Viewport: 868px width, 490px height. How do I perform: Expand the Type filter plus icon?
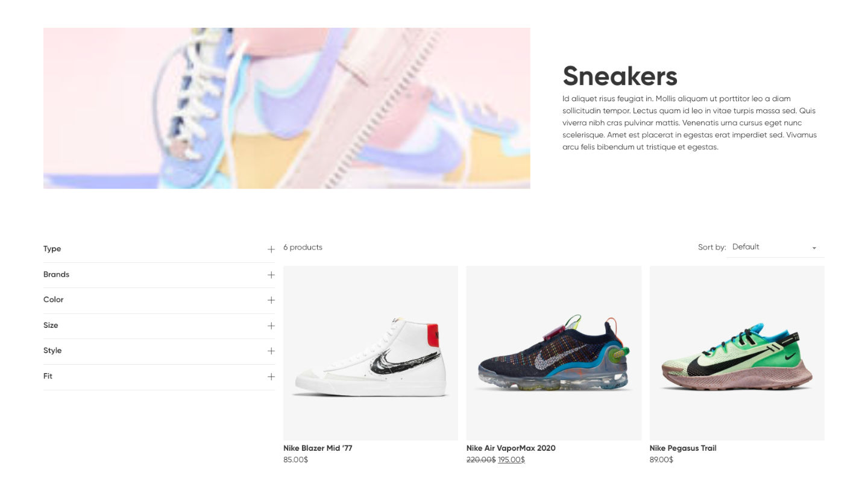(271, 249)
